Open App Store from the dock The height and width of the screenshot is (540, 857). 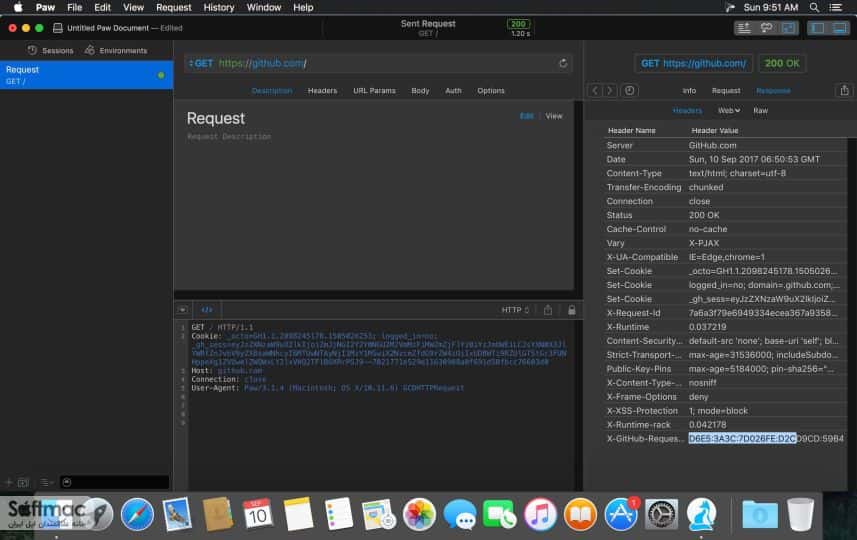coord(621,514)
